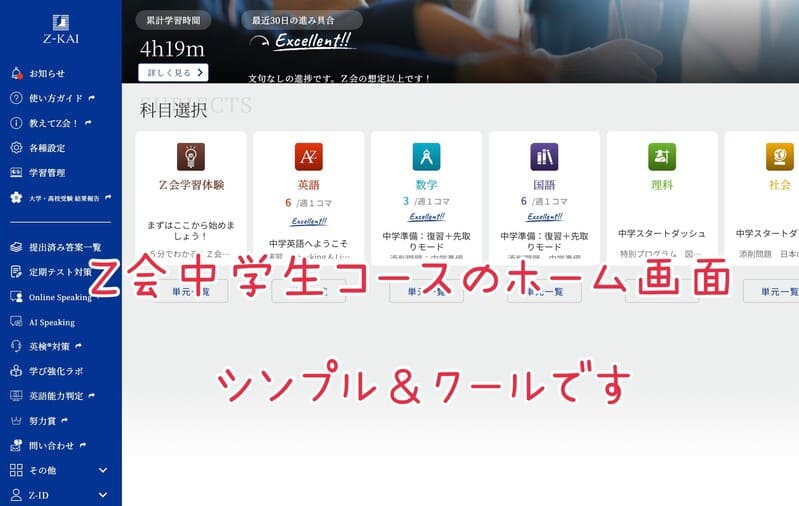
Task: Open 各種設定 menu item
Action: pos(47,148)
